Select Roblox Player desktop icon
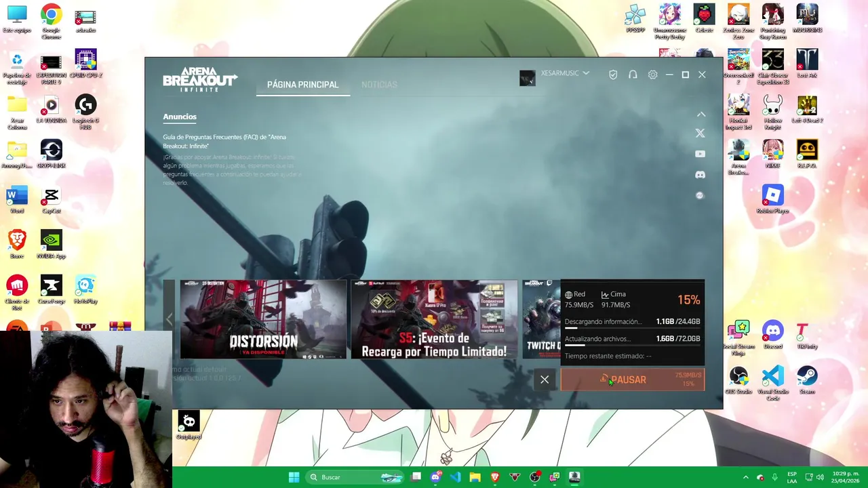This screenshot has width=868, height=488. pos(772,199)
